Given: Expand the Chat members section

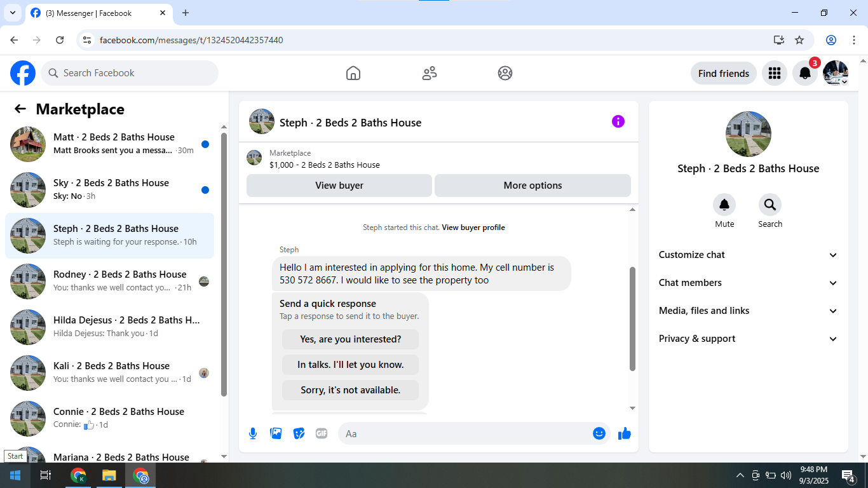Looking at the screenshot, I should click(x=749, y=283).
